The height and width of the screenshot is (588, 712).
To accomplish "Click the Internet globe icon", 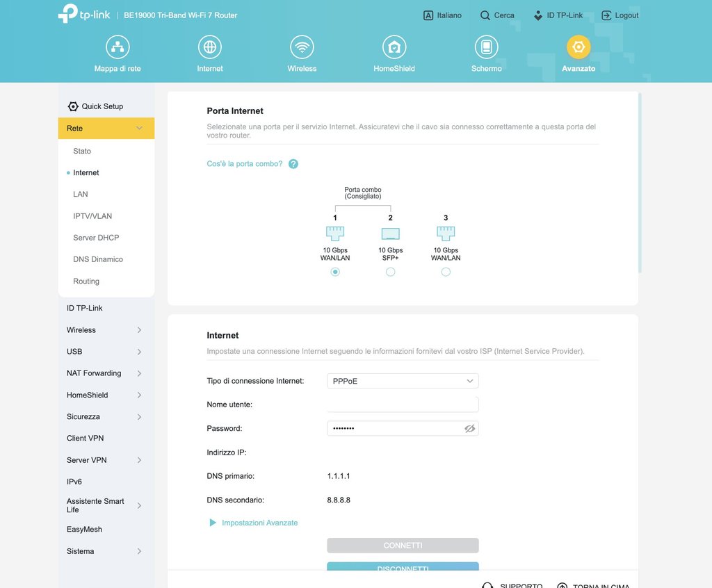I will coord(209,47).
